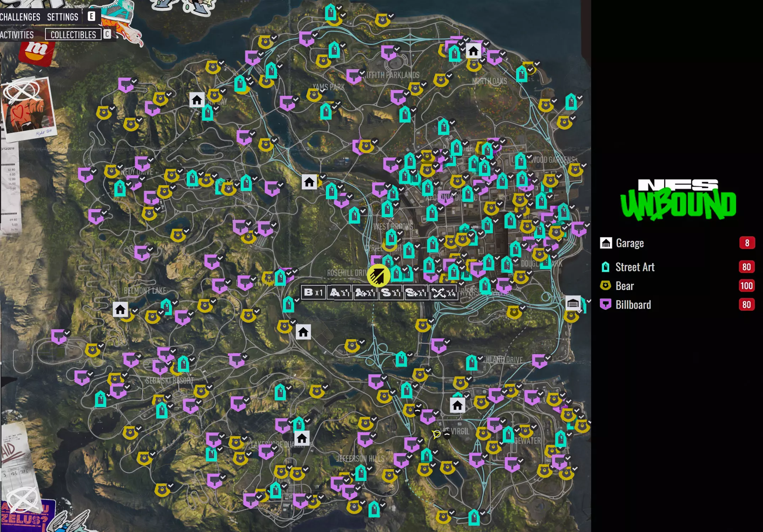Open the Collectibles tab
The image size is (763, 532).
point(73,34)
